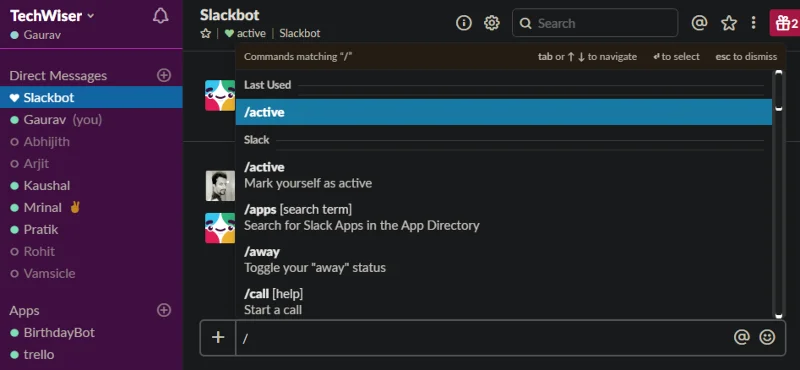
Task: Open direct message with Kaushal
Action: tap(91, 185)
